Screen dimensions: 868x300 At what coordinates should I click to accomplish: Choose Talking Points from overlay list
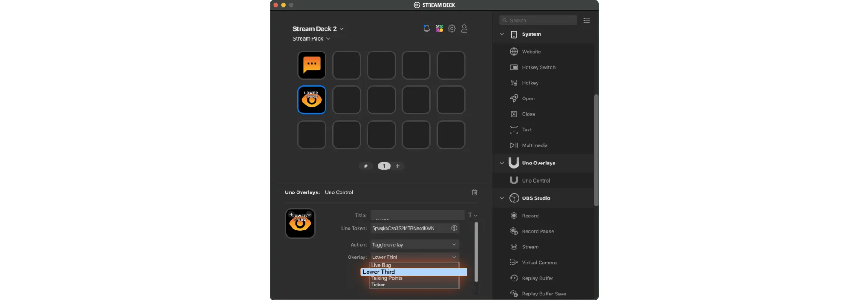click(414, 278)
